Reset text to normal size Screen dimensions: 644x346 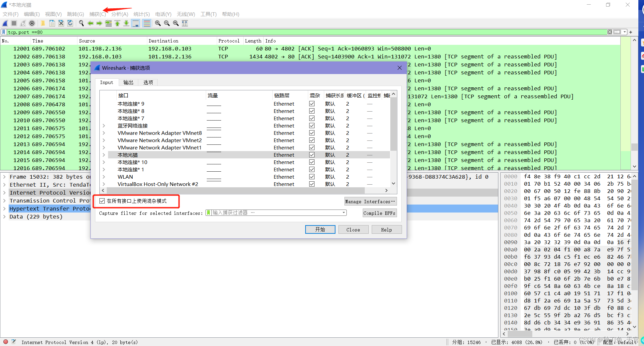click(x=176, y=23)
